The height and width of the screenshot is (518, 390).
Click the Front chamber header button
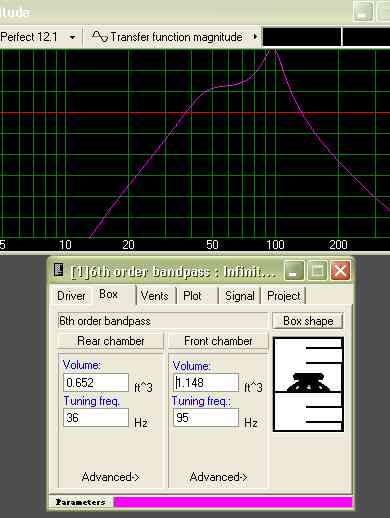coord(218,341)
